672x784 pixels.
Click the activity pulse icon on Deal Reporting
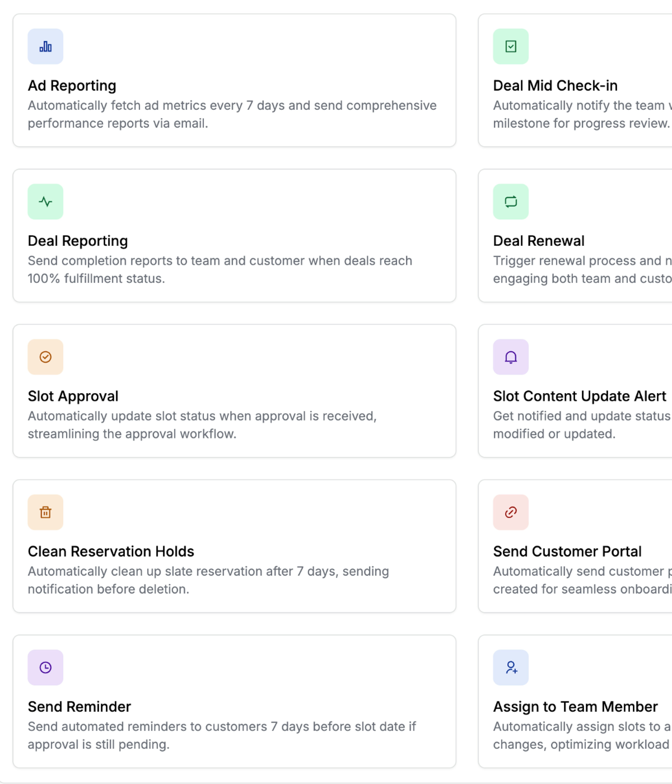pyautogui.click(x=45, y=201)
